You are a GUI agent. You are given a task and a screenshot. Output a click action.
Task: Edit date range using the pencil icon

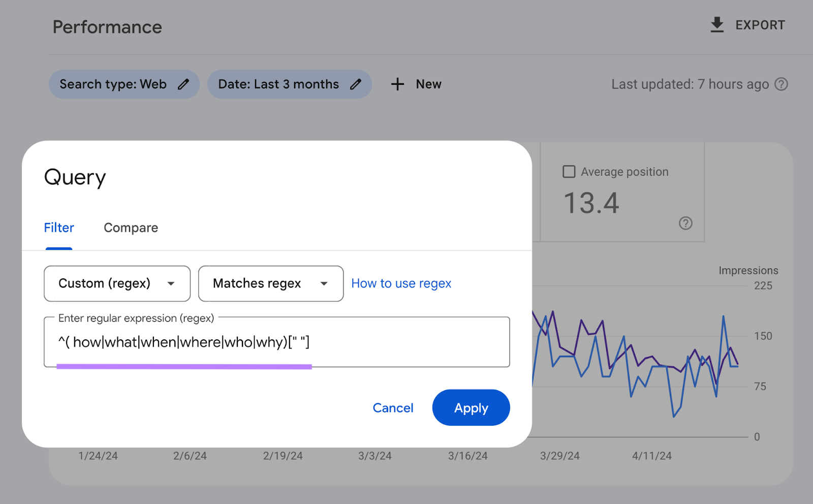click(x=356, y=84)
